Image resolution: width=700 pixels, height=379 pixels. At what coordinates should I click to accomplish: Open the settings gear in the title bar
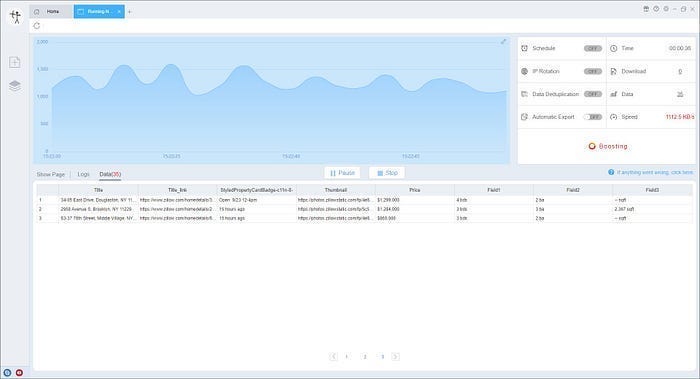coord(666,9)
